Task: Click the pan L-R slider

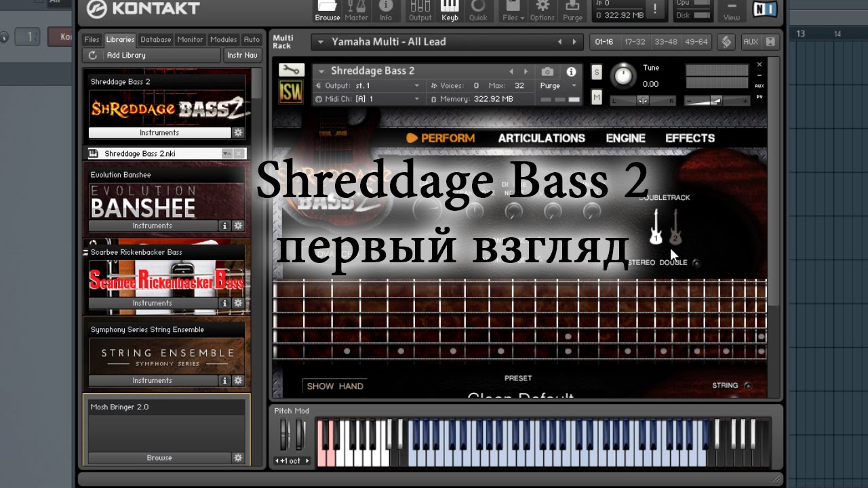Action: click(x=643, y=101)
